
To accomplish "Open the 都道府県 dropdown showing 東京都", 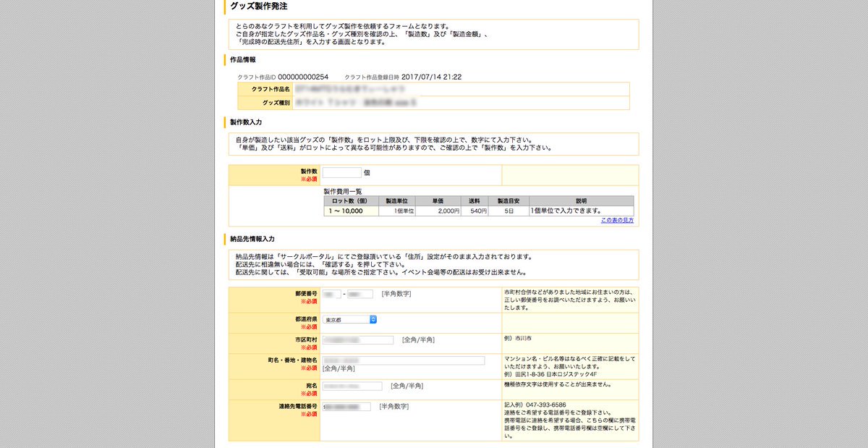I will click(350, 319).
